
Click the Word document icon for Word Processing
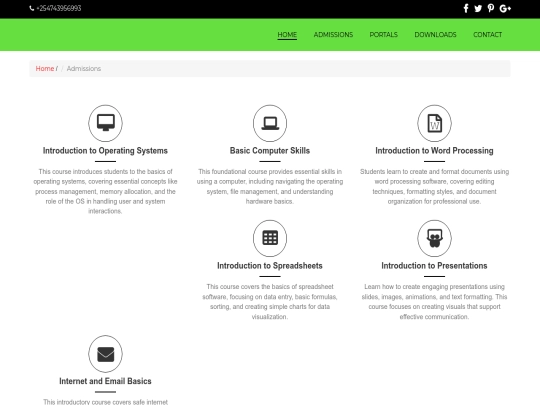(x=434, y=123)
